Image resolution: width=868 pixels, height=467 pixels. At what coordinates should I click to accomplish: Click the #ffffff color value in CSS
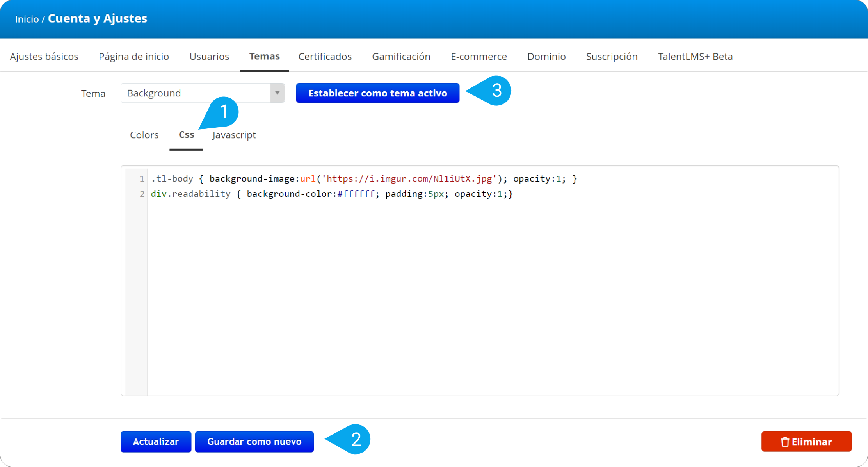(356, 194)
